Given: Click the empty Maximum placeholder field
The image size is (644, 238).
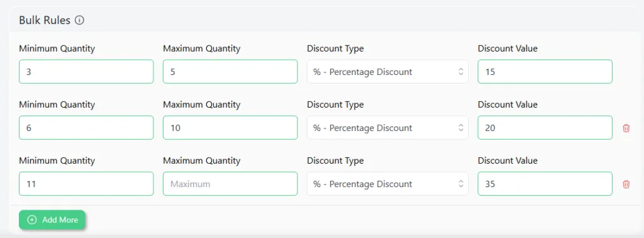Looking at the screenshot, I should coord(230,183).
